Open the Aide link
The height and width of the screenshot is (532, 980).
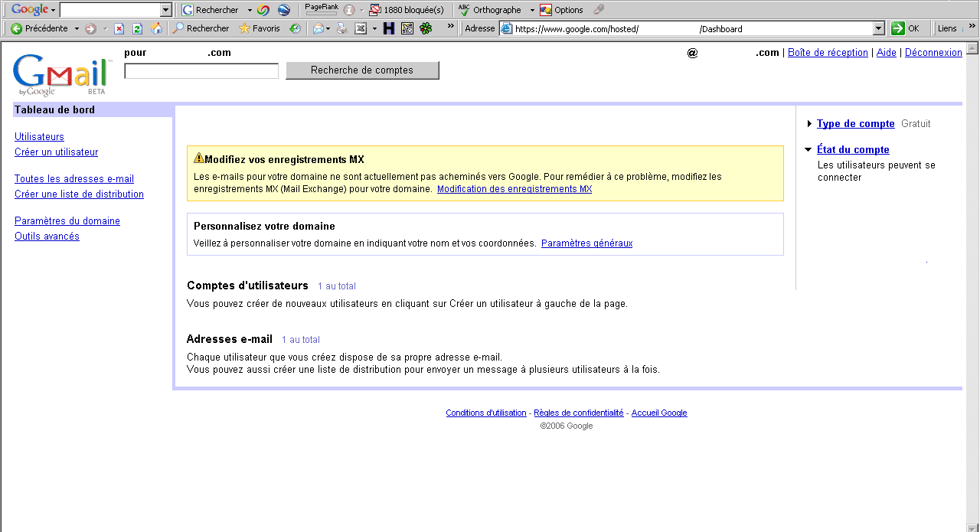point(887,53)
